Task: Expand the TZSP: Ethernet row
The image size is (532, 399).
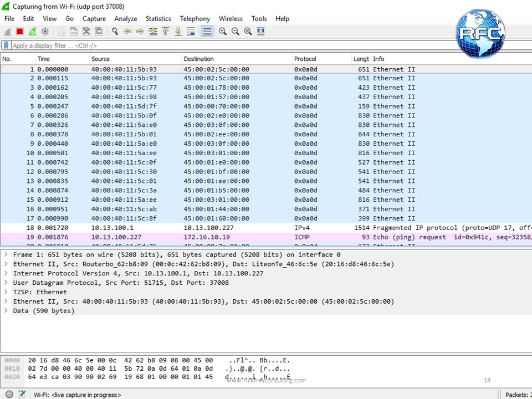Action: (6, 292)
